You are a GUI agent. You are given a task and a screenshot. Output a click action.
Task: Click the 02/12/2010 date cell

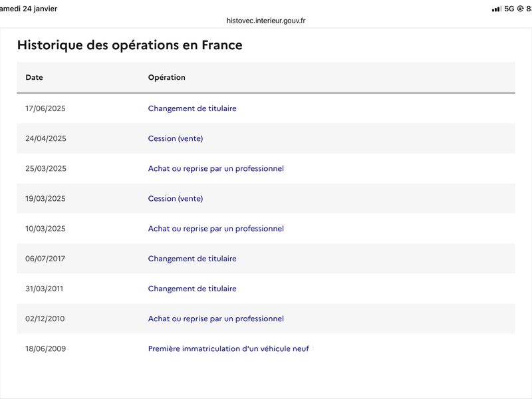click(45, 319)
